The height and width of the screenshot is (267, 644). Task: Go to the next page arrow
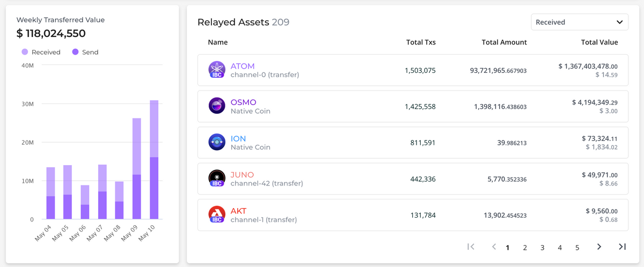[599, 247]
